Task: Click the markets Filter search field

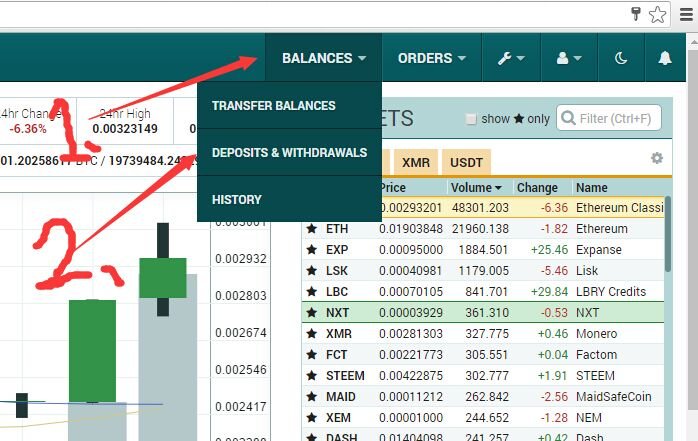Action: (609, 118)
